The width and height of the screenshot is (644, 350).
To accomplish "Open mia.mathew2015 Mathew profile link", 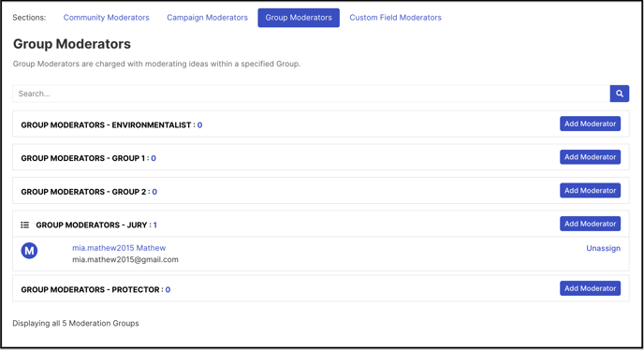I will (119, 248).
